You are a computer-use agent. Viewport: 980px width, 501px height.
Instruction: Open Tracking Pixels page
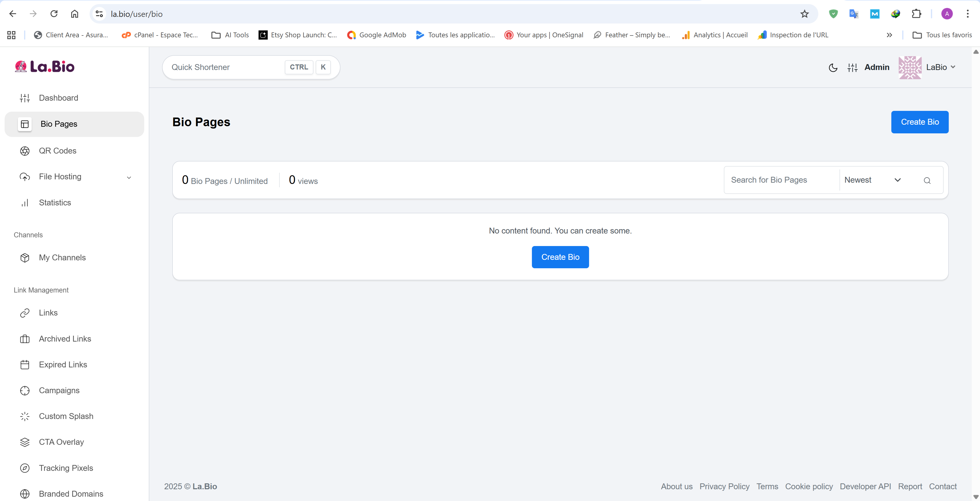click(66, 468)
